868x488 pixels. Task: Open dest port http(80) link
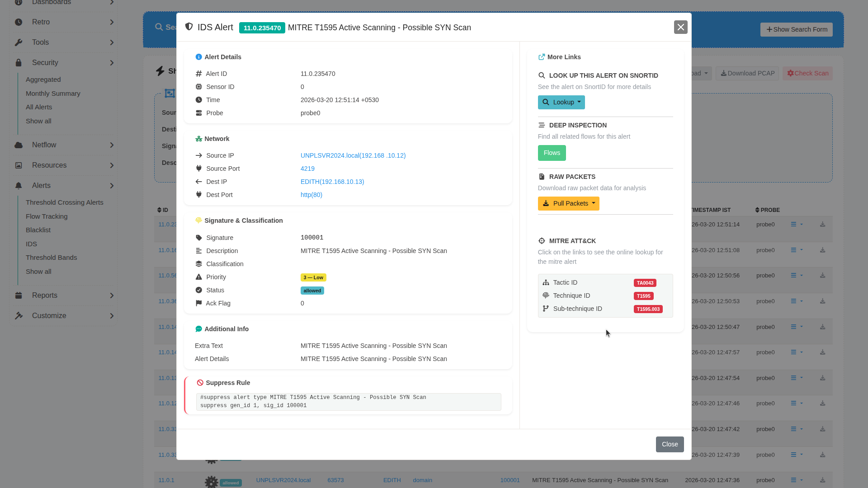tap(311, 195)
